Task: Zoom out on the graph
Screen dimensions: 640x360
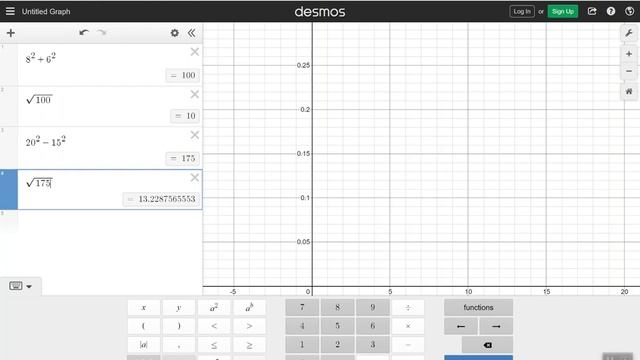Action: 629,71
